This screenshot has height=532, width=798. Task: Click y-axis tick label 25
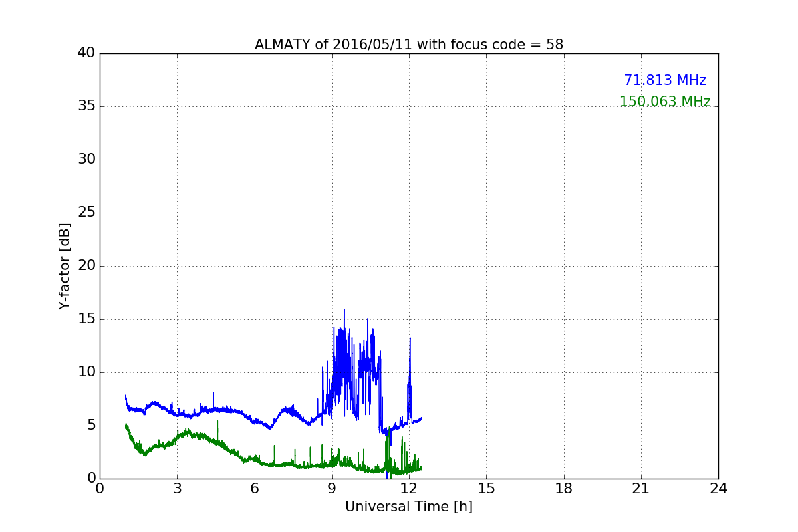point(86,213)
